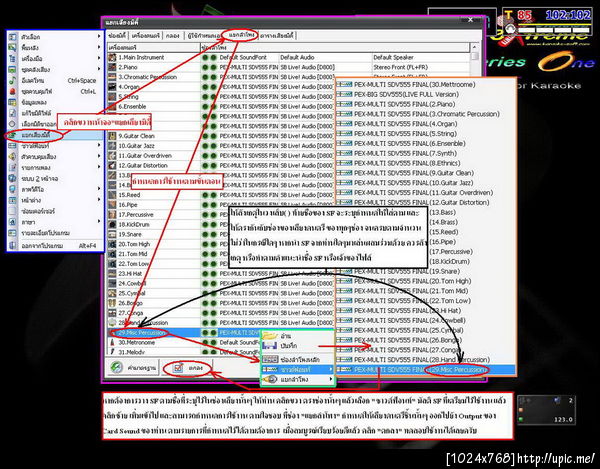
Task: Expand ซาวด์ฟอนท์ submenu arrow in main menu
Action: pyautogui.click(x=99, y=146)
